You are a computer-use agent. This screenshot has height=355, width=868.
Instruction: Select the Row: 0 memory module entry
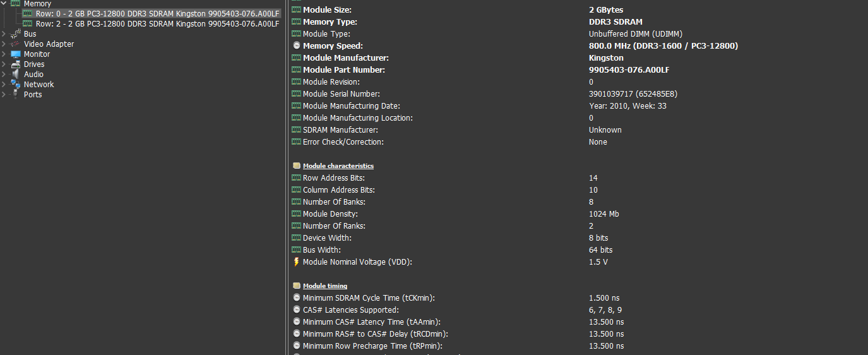click(152, 13)
